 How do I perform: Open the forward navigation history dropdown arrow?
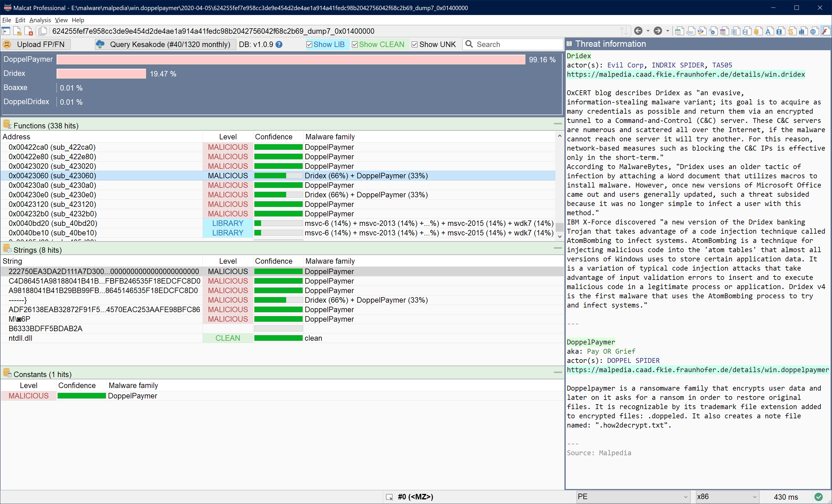(x=667, y=31)
